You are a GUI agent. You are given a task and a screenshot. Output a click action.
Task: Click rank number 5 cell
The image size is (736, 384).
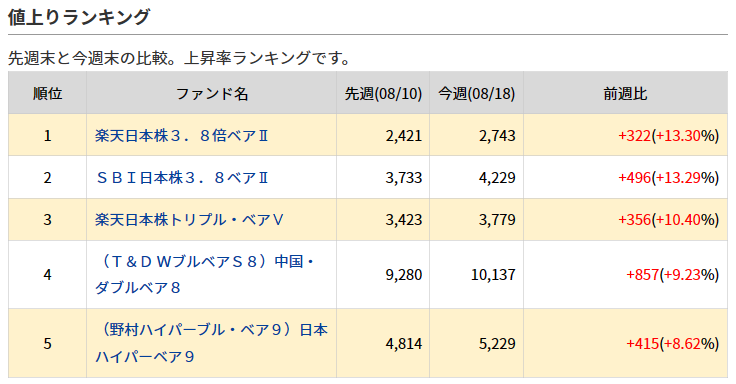pyautogui.click(x=47, y=344)
